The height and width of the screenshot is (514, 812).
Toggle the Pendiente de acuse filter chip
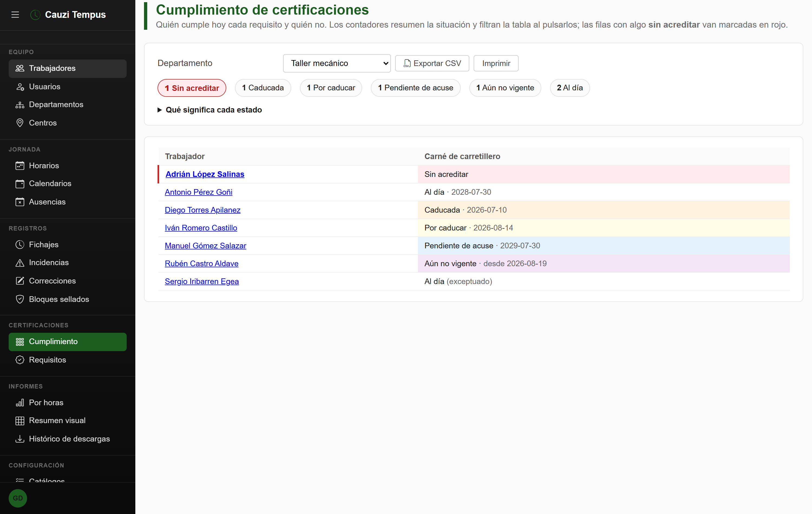(415, 88)
